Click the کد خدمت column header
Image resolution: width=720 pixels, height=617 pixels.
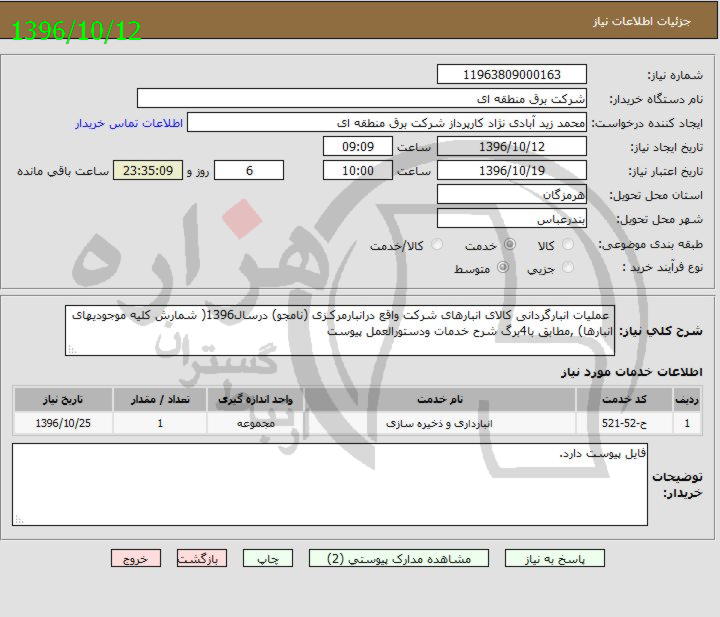(624, 399)
